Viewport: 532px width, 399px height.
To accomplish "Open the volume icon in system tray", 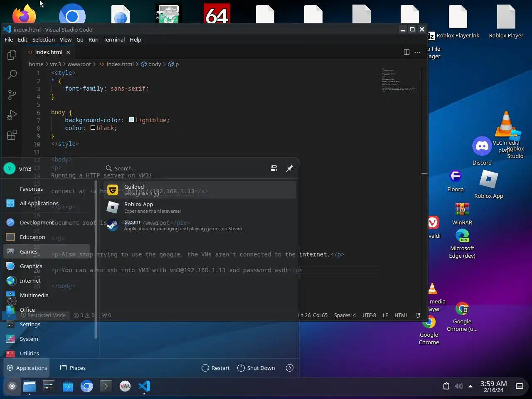I will click(459, 386).
